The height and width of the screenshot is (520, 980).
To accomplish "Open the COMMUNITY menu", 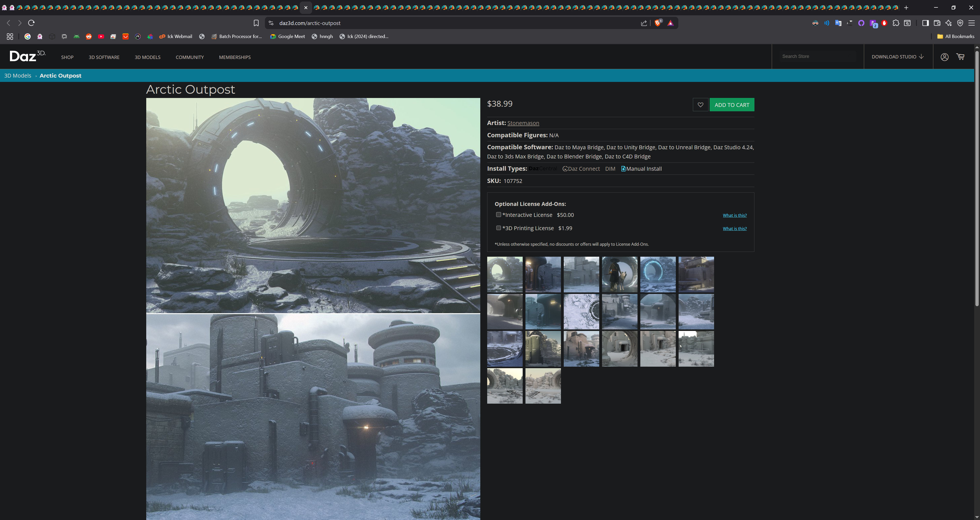I will 189,57.
